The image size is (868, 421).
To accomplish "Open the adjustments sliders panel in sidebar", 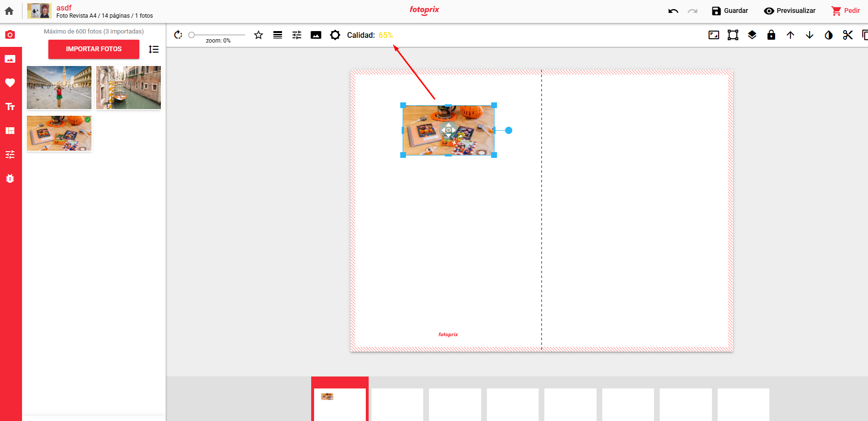I will coord(10,155).
